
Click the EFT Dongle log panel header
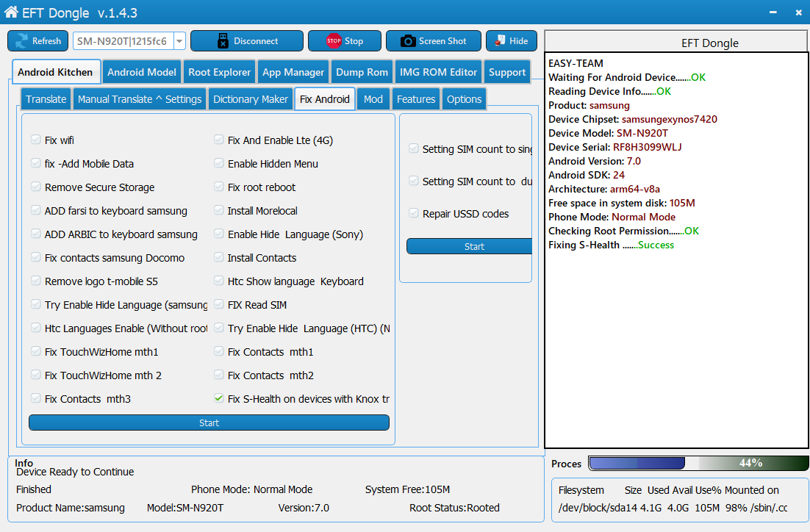coord(676,43)
